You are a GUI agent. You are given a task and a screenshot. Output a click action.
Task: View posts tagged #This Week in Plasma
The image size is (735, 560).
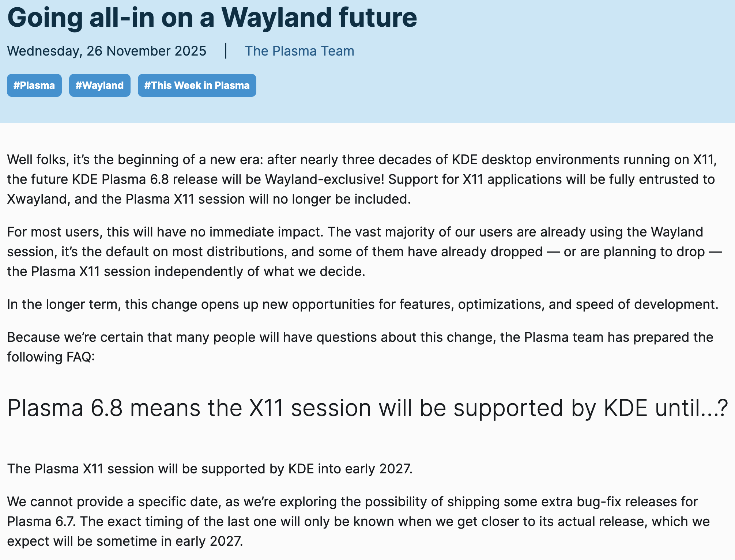(x=197, y=85)
